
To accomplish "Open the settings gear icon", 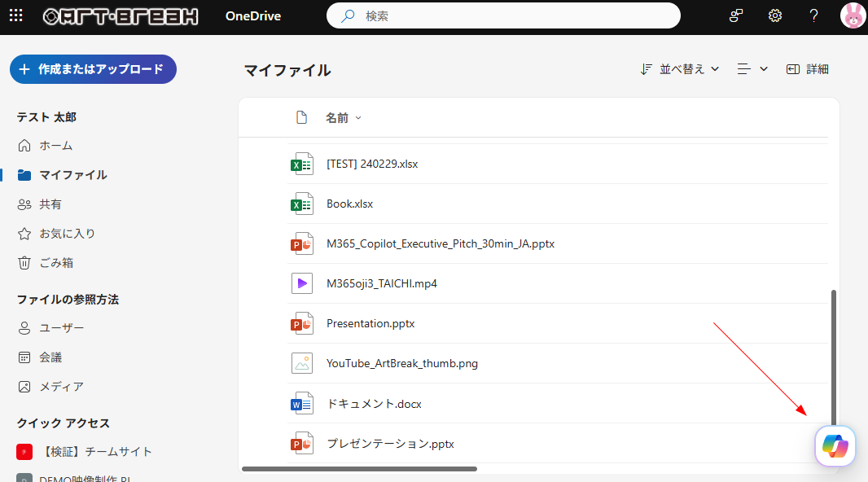I will (x=775, y=15).
